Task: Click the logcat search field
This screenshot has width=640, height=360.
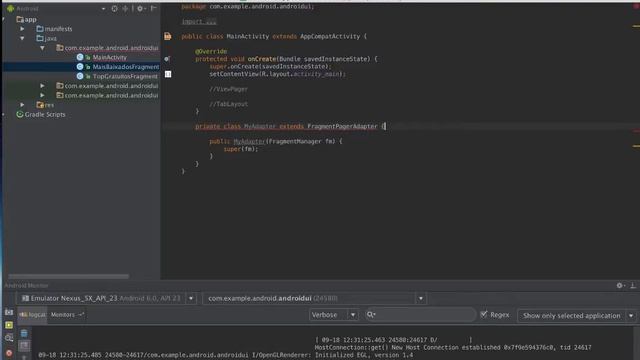Action: coord(420,315)
